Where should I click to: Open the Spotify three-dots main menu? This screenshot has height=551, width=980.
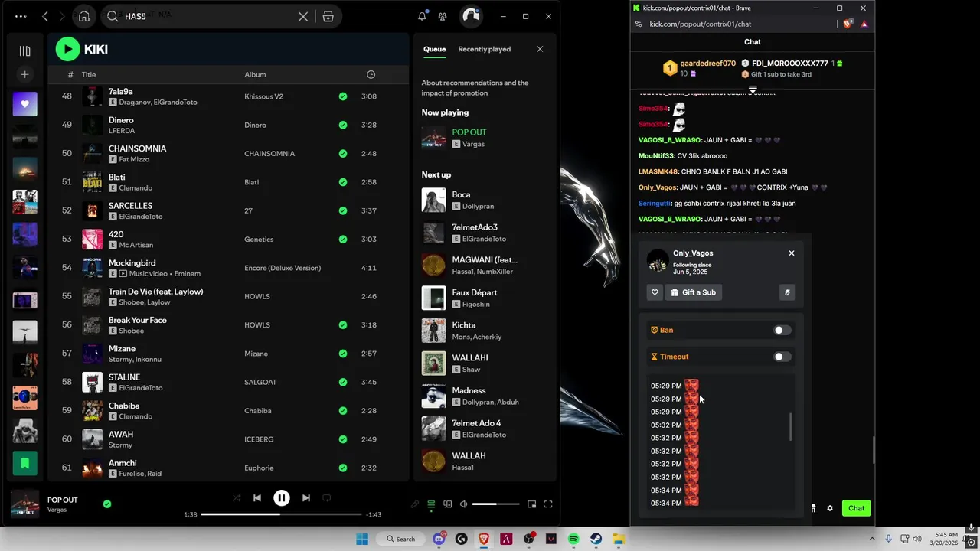click(21, 16)
